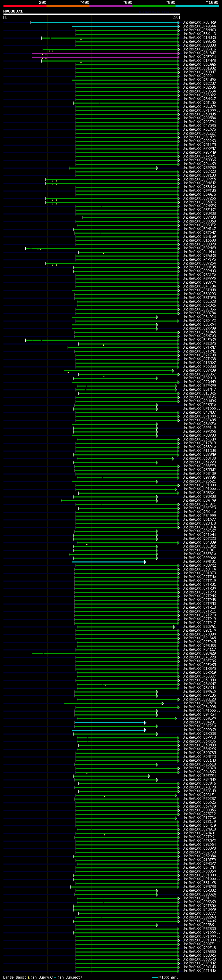Screen dimensions: 222x980
Task: Click the purple alignment bar for UniRef100_Q8L8W7
Action: coord(105,53)
